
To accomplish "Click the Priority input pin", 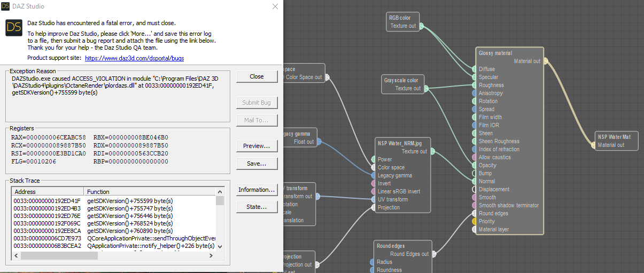I will coord(474,221).
